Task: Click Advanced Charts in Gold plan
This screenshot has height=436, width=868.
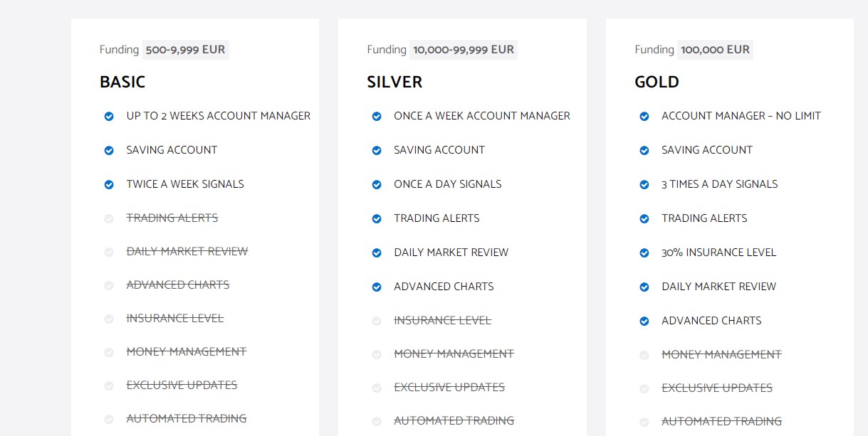Action: [x=711, y=321]
